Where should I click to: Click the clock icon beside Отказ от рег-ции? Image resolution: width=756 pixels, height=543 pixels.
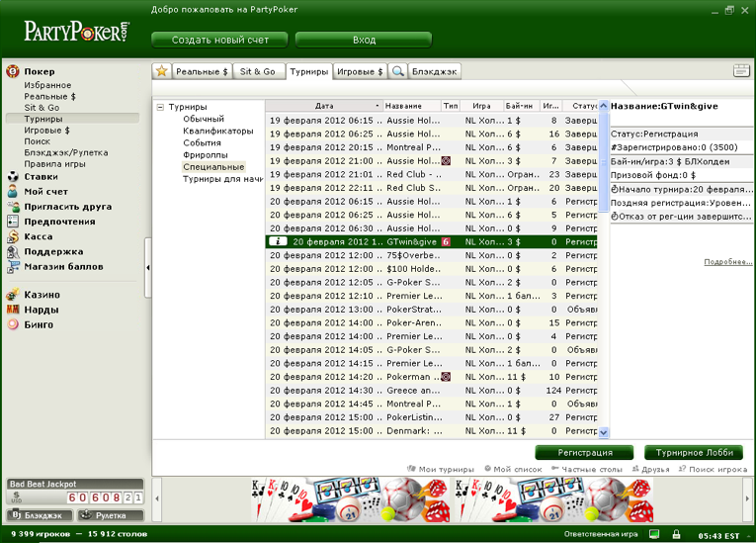point(615,217)
